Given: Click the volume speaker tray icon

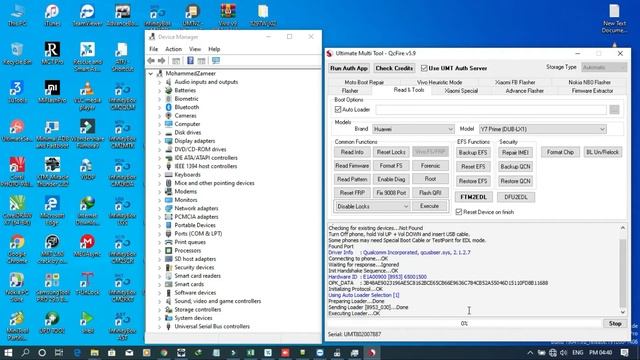Looking at the screenshot, I should (x=564, y=353).
